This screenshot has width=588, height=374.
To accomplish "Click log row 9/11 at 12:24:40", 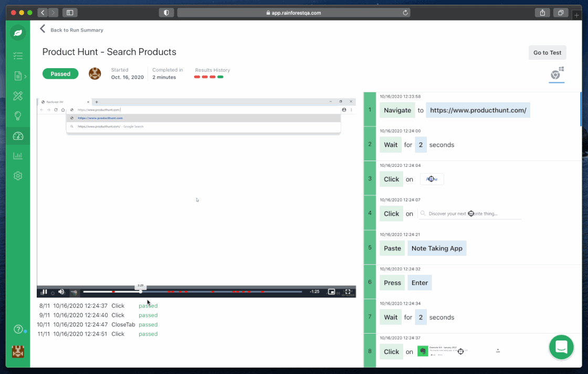I will coord(98,315).
